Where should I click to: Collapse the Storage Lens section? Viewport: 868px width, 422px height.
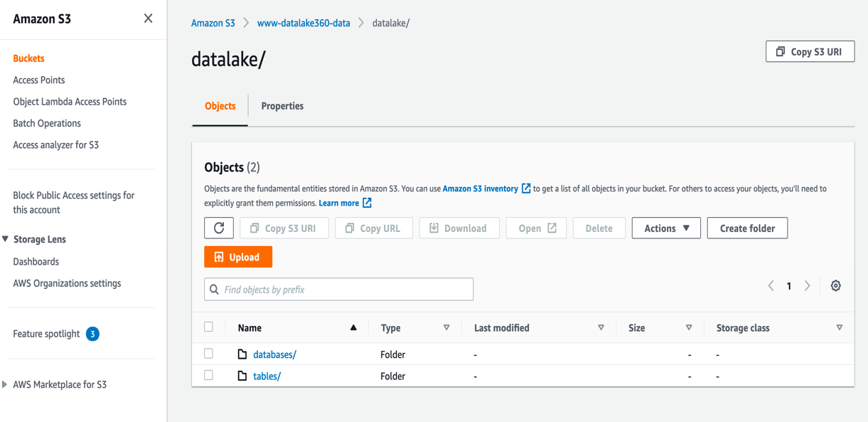coord(6,239)
